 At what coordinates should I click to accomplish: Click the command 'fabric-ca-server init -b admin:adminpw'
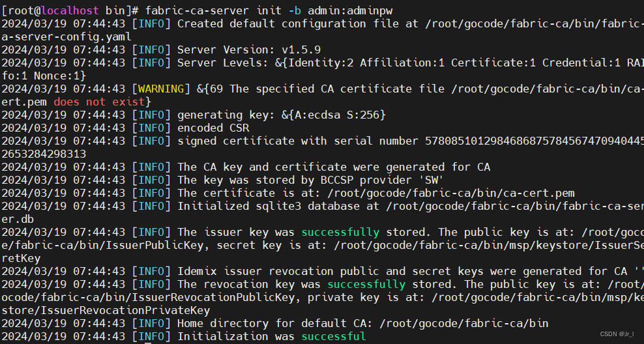[269, 10]
